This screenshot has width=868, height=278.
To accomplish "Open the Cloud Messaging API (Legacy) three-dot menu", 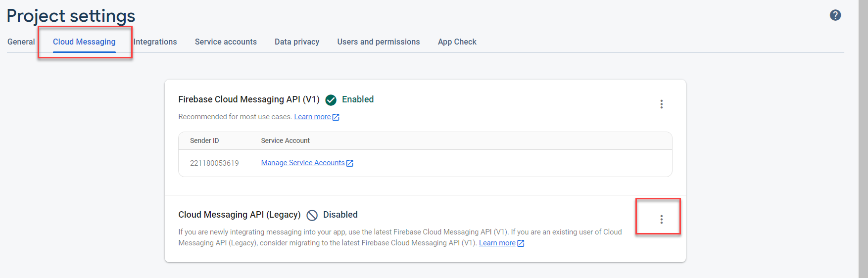I will [661, 219].
